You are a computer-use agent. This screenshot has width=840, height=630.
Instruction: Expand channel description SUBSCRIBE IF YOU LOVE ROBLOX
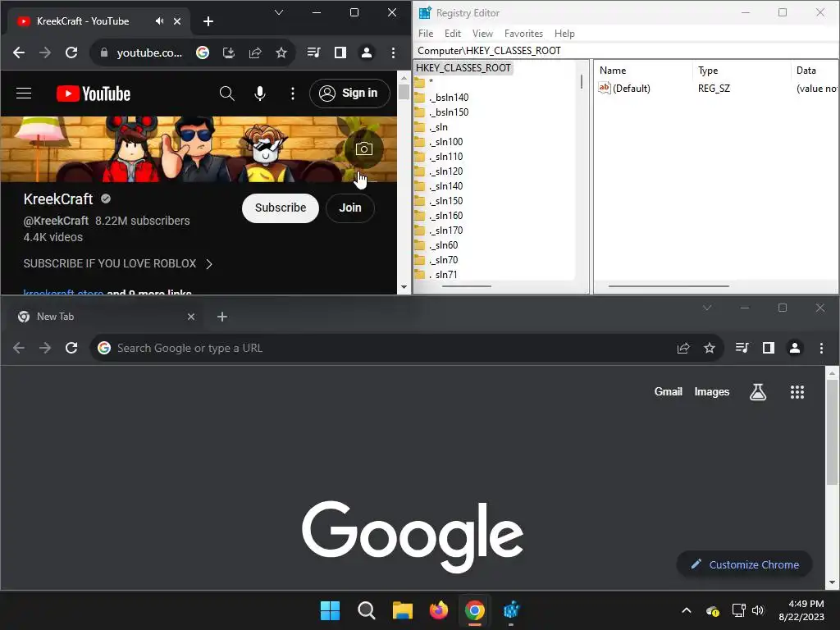118,263
